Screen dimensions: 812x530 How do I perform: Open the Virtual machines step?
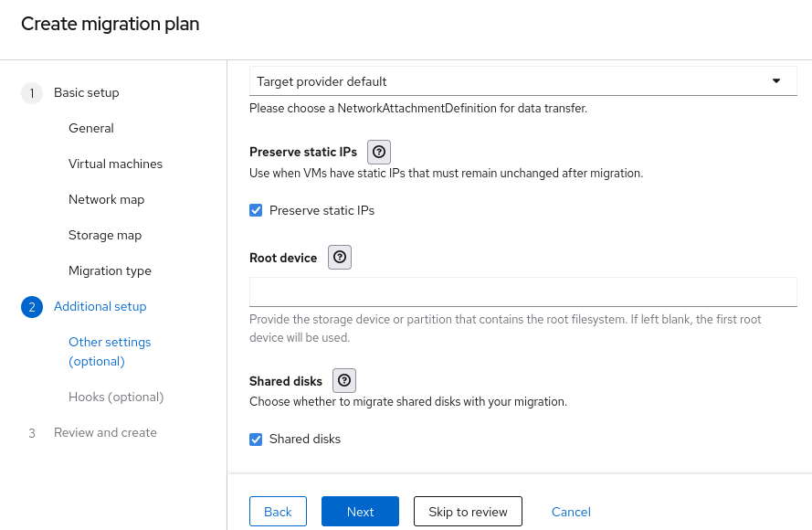[115, 164]
